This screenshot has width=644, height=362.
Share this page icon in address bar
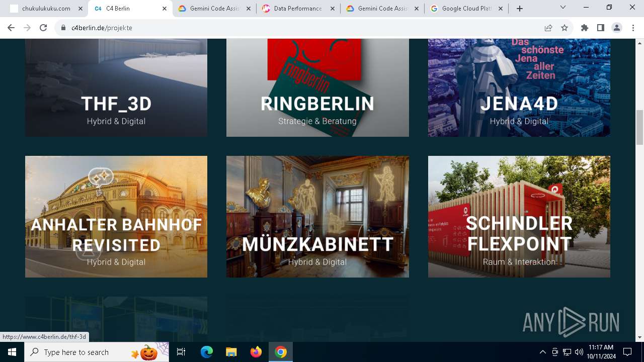[548, 28]
